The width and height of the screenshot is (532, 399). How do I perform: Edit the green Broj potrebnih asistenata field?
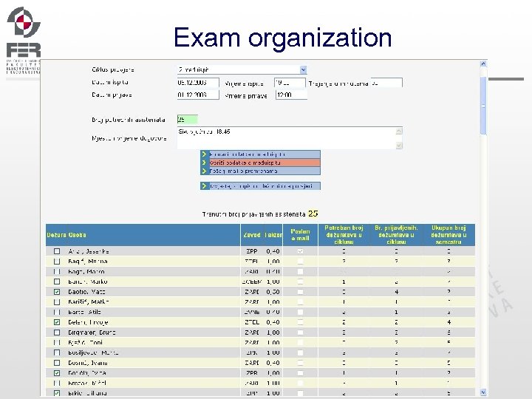pyautogui.click(x=187, y=119)
